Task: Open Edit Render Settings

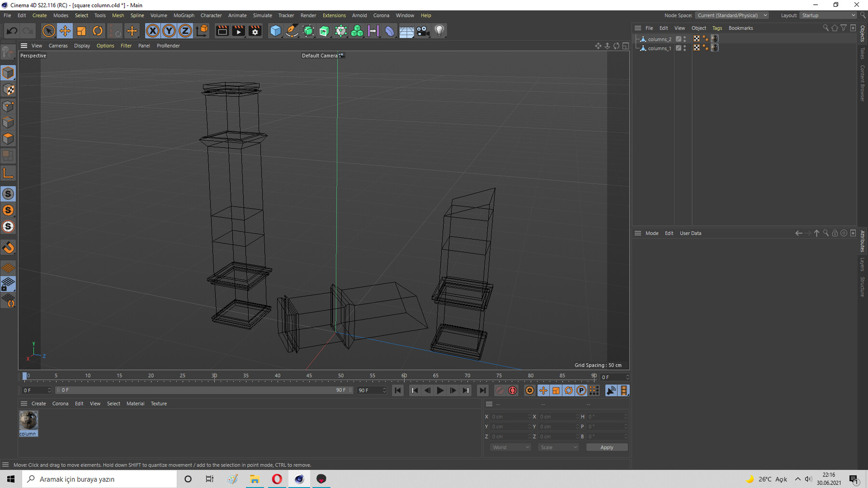Action: 255,31
